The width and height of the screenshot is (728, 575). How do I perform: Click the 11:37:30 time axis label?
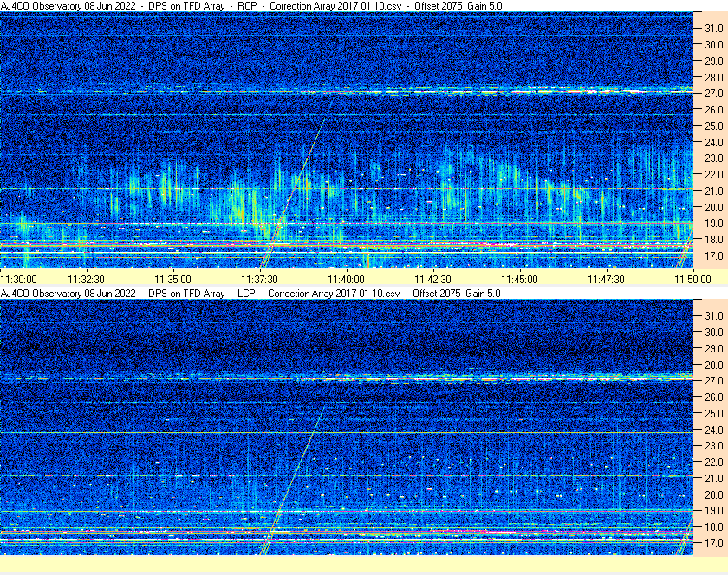click(x=259, y=279)
